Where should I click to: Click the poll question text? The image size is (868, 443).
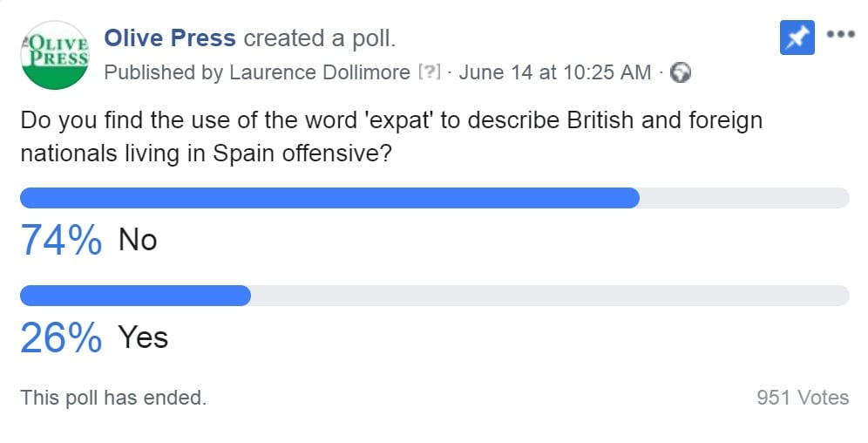click(x=391, y=137)
